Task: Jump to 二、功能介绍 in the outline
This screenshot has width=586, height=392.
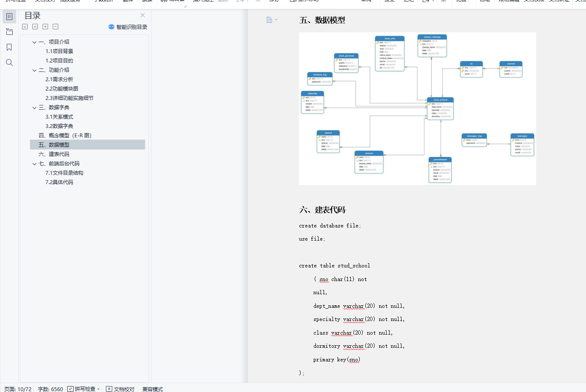Action: 54,70
